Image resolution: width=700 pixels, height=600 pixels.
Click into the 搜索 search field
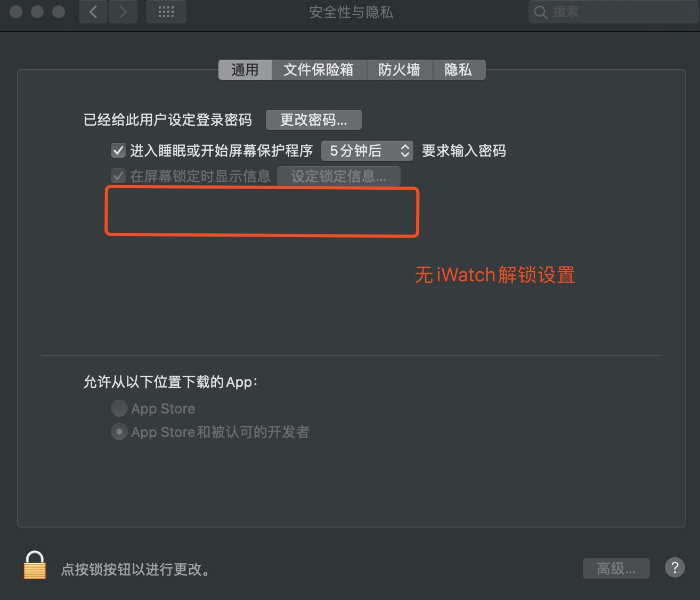pos(614,12)
